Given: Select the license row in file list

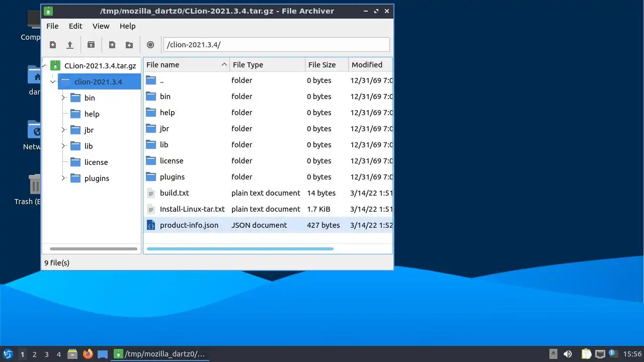Looking at the screenshot, I should tap(268, 161).
